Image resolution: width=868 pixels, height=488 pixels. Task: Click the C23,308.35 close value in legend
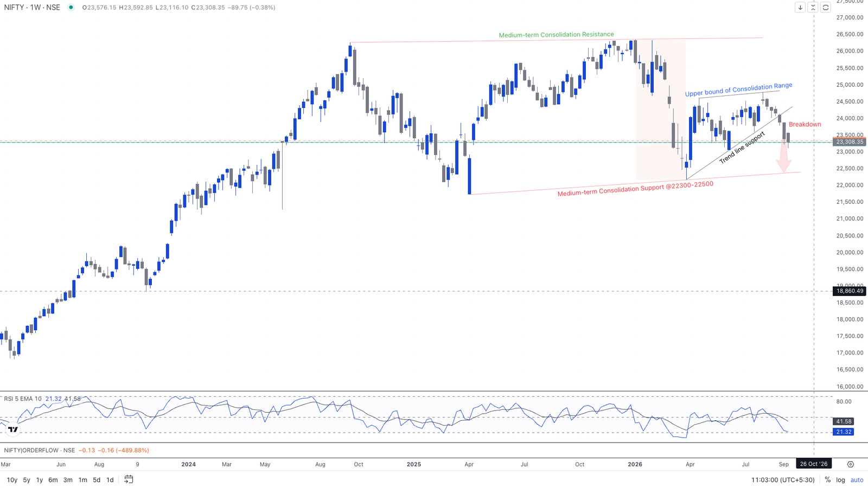(x=208, y=8)
